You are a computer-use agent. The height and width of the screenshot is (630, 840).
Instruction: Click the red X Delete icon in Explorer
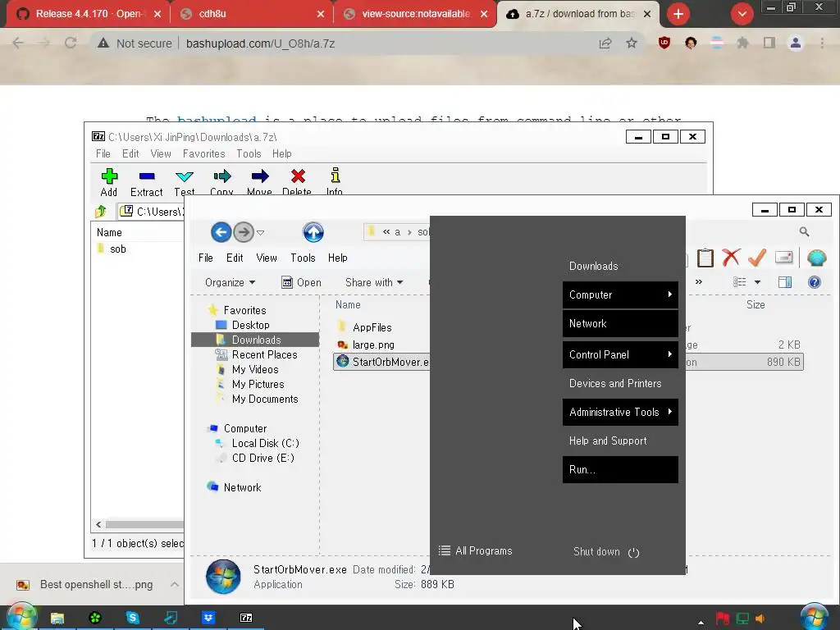click(x=731, y=258)
